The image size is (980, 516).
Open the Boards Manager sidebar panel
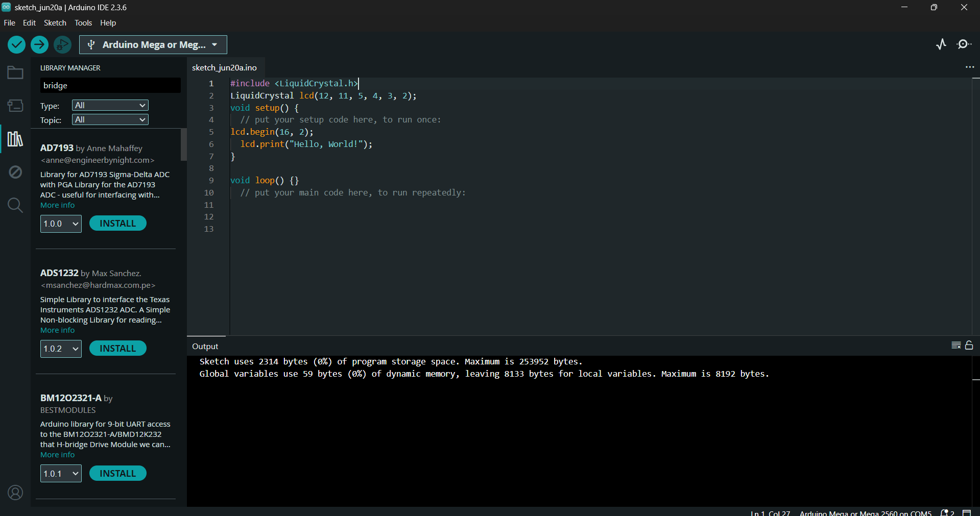pyautogui.click(x=15, y=106)
